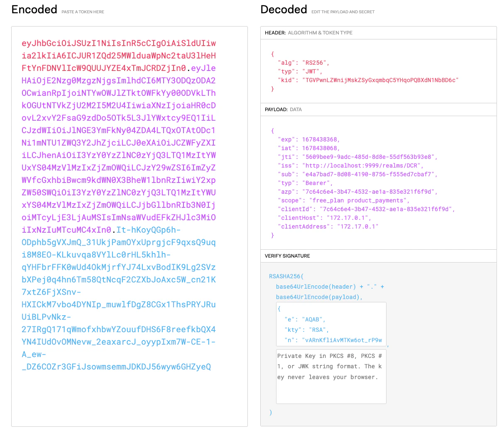
Task: Click the "exp": 1678438368 payload line
Action: click(x=309, y=139)
